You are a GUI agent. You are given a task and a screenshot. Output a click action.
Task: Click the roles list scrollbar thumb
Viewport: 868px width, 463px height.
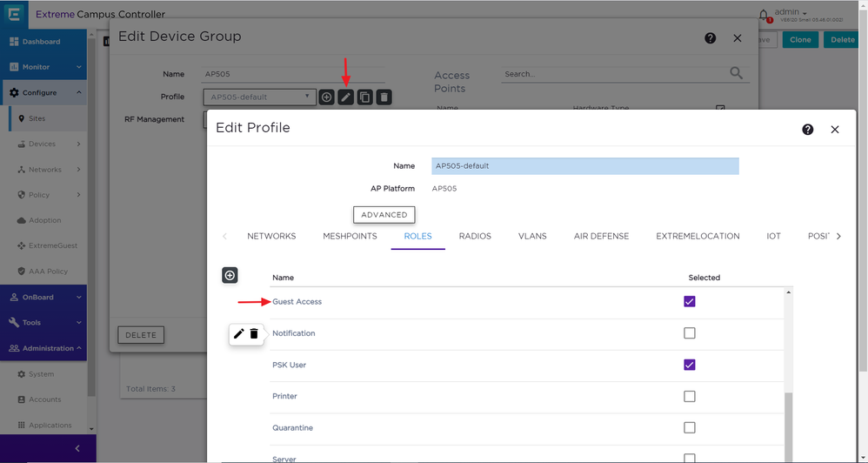pyautogui.click(x=789, y=427)
